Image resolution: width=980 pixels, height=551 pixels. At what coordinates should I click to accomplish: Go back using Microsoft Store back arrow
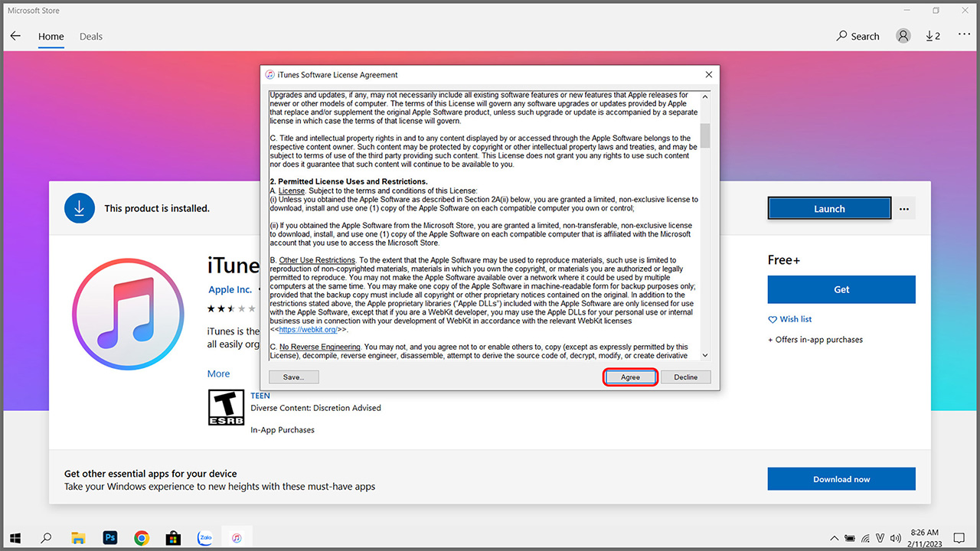pyautogui.click(x=15, y=36)
